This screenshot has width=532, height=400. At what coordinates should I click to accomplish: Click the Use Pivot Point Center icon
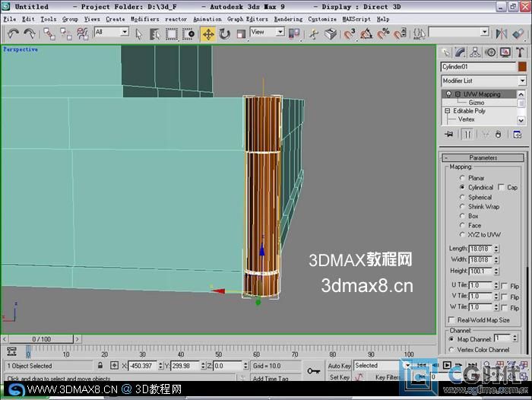tap(294, 33)
